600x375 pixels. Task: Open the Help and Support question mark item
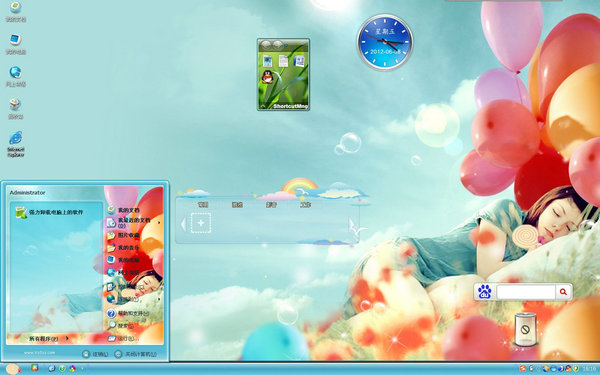coord(128,313)
